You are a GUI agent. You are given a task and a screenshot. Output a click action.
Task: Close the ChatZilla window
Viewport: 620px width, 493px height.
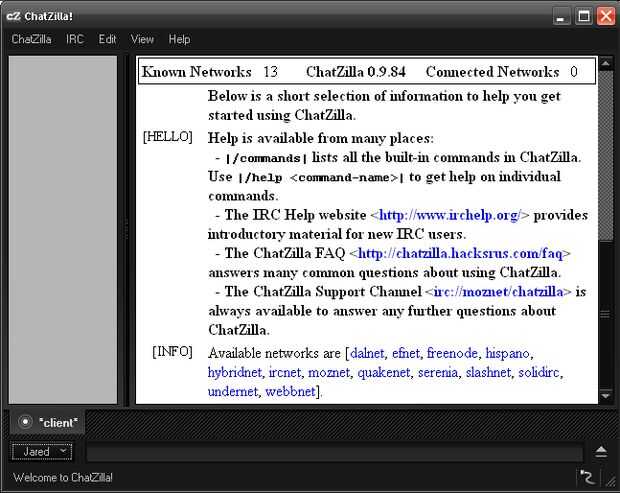(606, 16)
